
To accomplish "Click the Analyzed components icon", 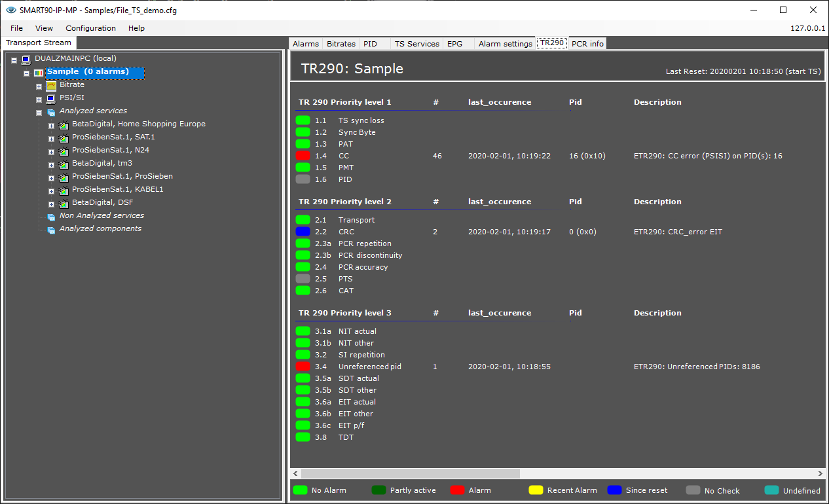I will (x=51, y=230).
